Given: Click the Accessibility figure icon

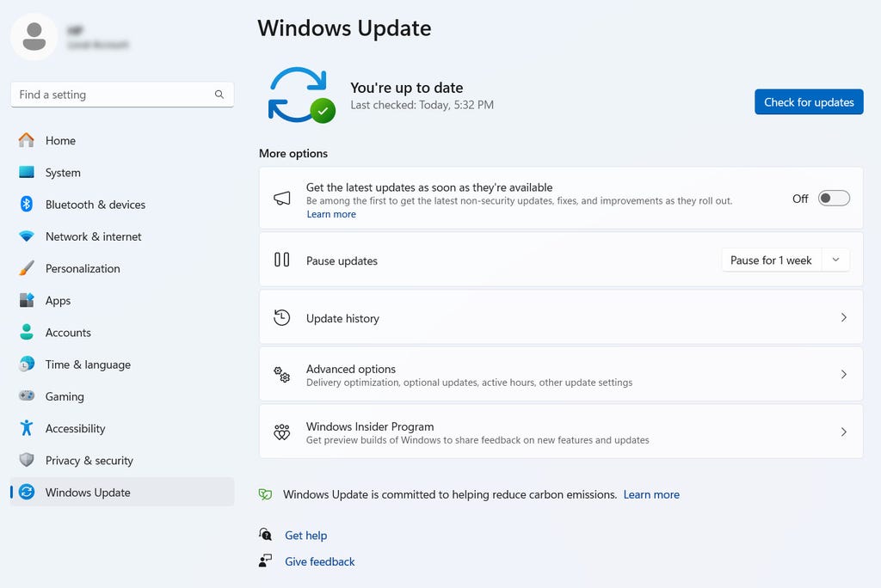Looking at the screenshot, I should pyautogui.click(x=27, y=428).
